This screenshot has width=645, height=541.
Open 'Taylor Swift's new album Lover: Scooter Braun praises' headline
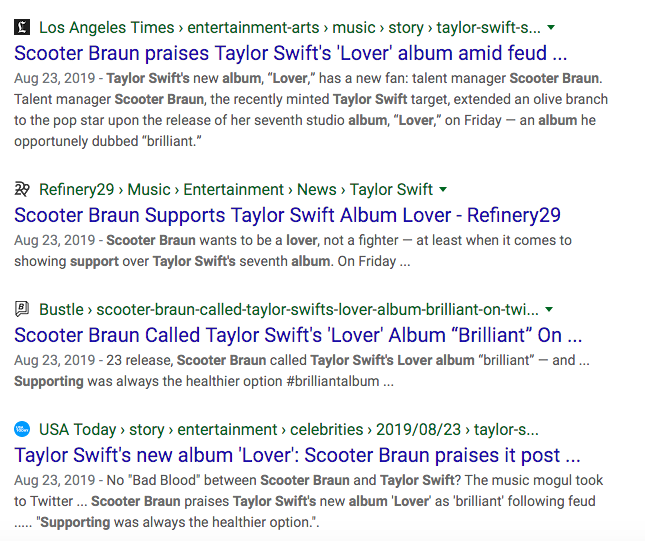coord(297,455)
